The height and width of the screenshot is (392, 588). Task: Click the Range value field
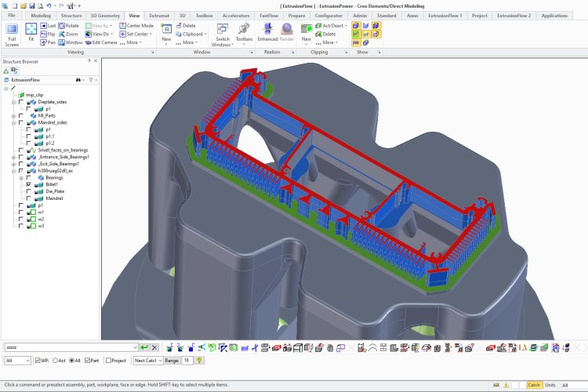tap(187, 361)
